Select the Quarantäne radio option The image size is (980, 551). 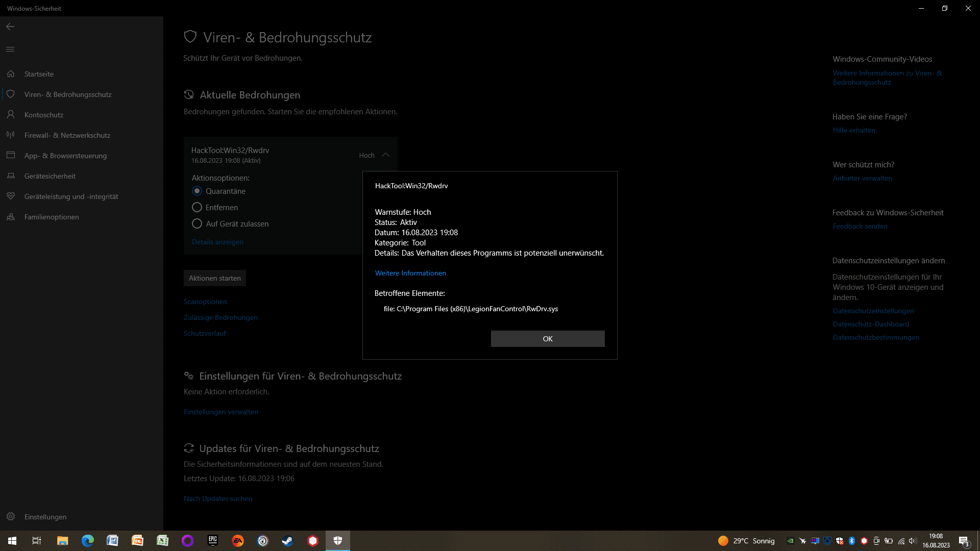(x=197, y=191)
